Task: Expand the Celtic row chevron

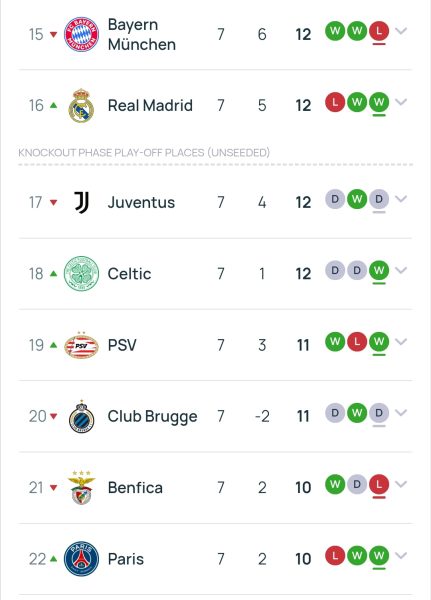Action: (401, 270)
